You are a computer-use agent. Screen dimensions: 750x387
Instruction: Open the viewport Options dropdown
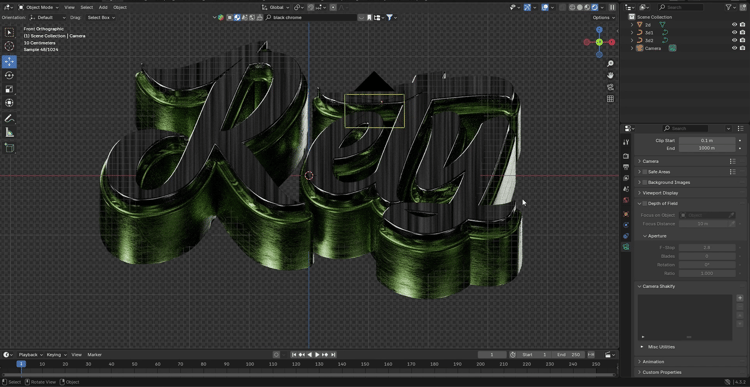coord(603,17)
